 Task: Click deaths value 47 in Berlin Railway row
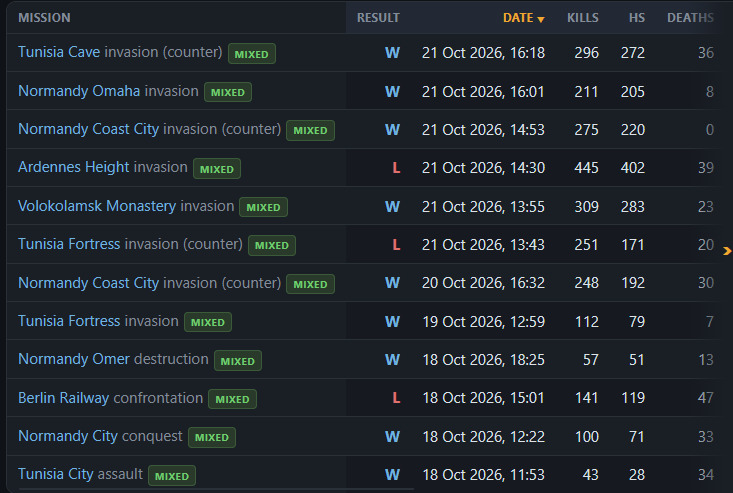tap(706, 398)
